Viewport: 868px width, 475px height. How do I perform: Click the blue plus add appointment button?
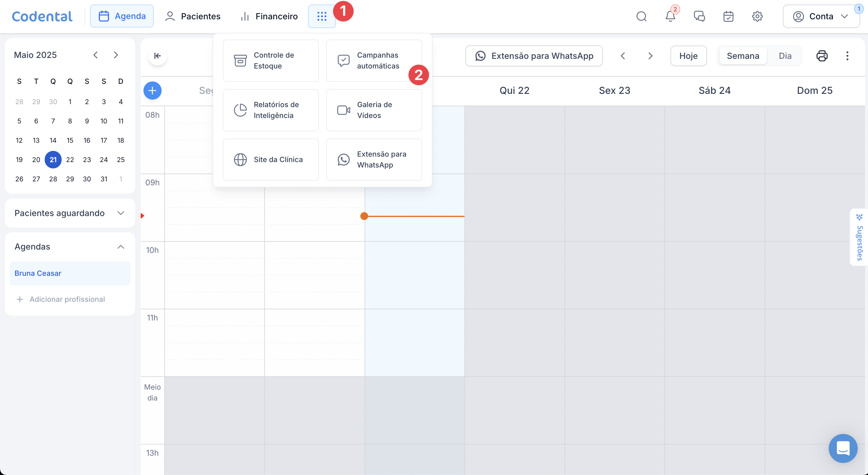[x=152, y=91]
